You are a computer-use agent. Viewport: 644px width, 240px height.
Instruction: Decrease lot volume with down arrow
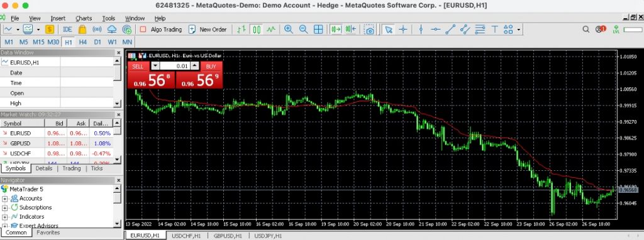pyautogui.click(x=155, y=66)
